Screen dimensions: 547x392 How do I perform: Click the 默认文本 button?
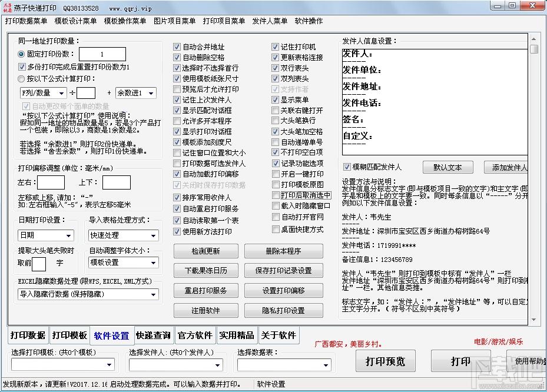tap(448, 167)
